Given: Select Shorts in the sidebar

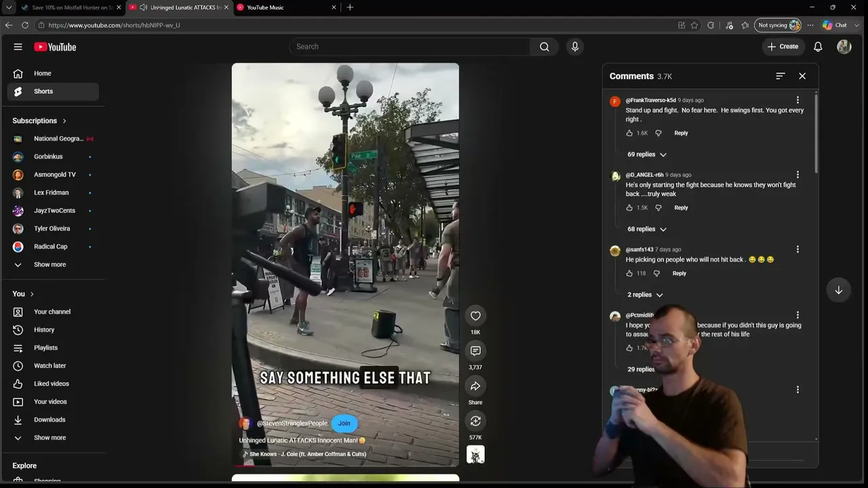Looking at the screenshot, I should point(53,91).
